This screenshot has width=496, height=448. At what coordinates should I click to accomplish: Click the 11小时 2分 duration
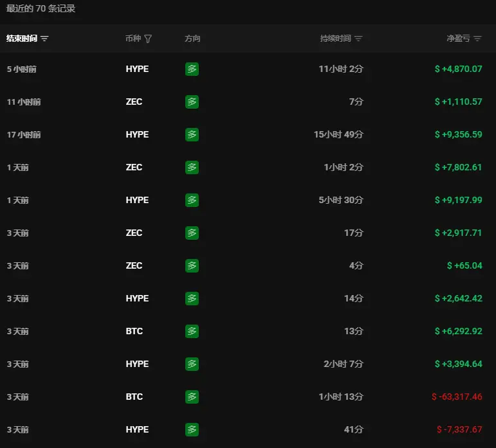(x=341, y=69)
